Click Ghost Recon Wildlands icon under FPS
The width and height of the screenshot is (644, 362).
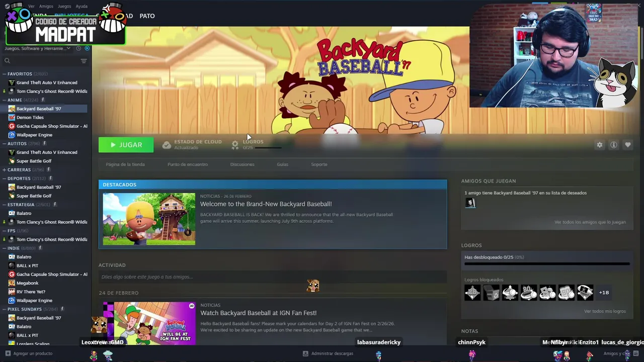(x=12, y=239)
